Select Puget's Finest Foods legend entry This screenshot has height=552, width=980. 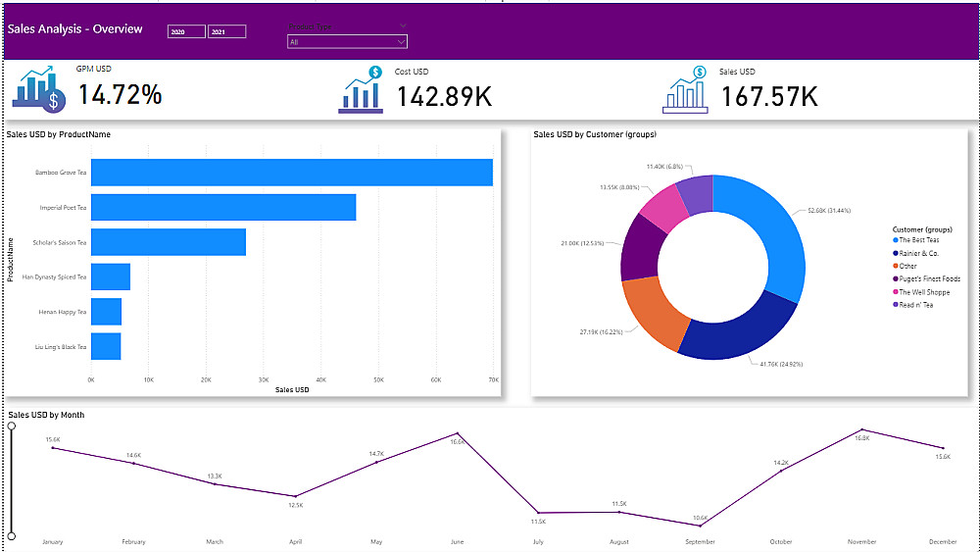[926, 278]
